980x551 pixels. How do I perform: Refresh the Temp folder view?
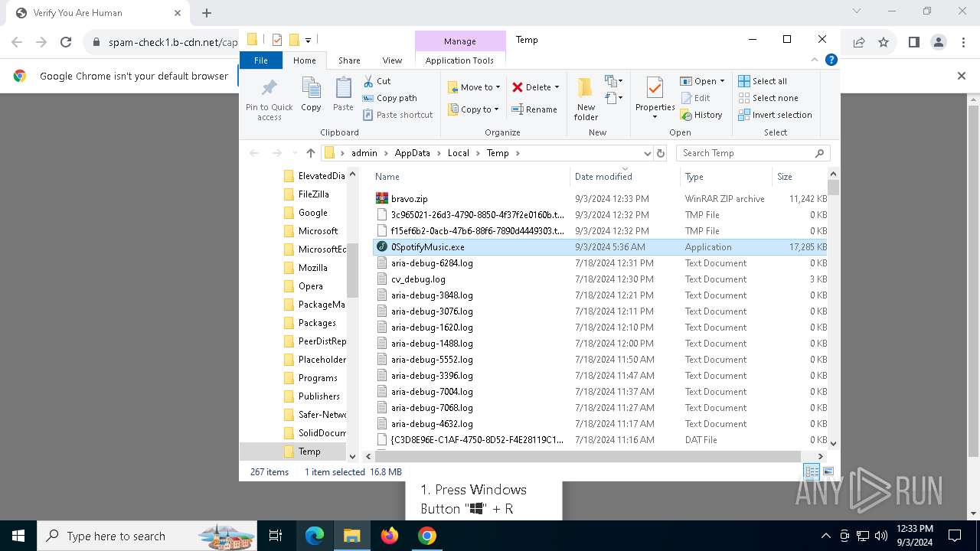point(660,153)
